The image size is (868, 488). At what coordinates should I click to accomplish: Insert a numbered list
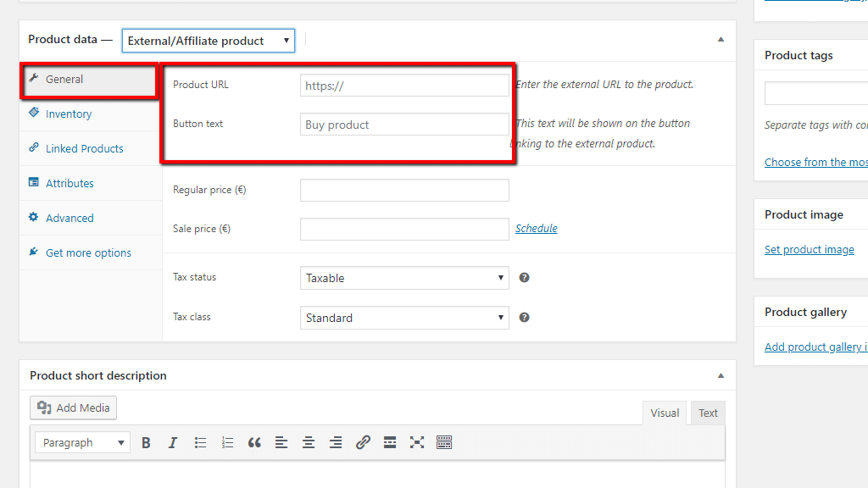click(227, 442)
